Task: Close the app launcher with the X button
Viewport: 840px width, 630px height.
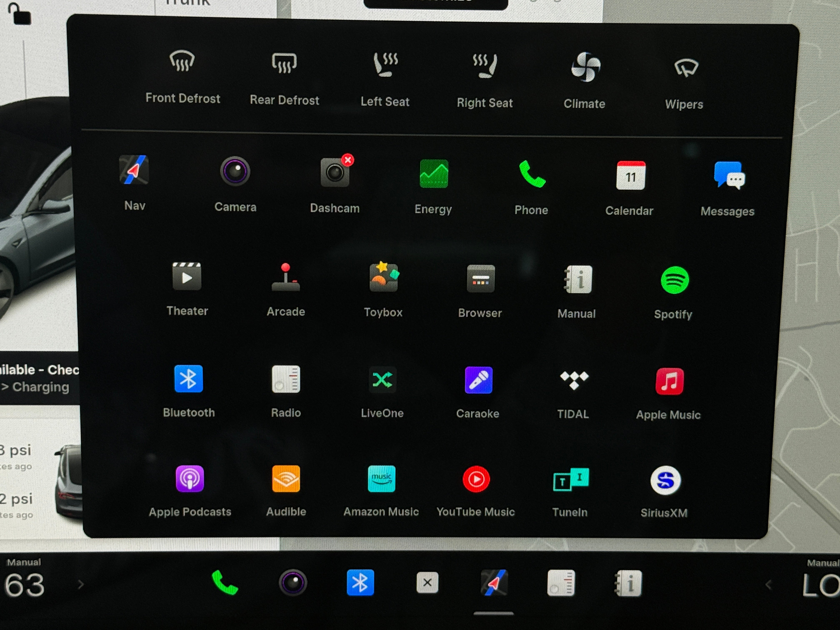Action: [427, 583]
